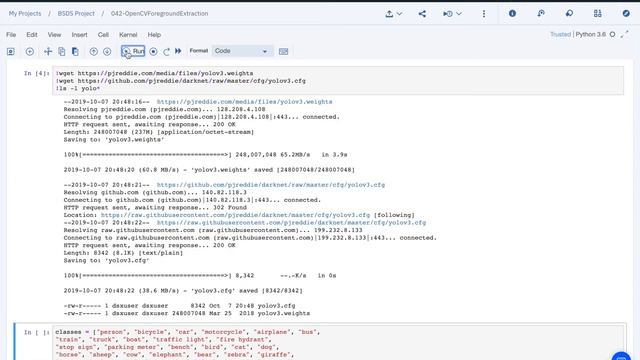The height and width of the screenshot is (360, 640).
Task: Open the github.com yolov3.cfg link in output
Action: click(x=271, y=185)
